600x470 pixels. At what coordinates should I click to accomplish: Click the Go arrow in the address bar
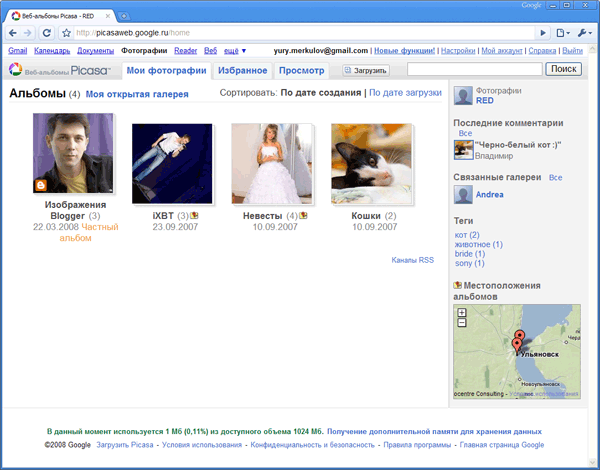pyautogui.click(x=543, y=33)
